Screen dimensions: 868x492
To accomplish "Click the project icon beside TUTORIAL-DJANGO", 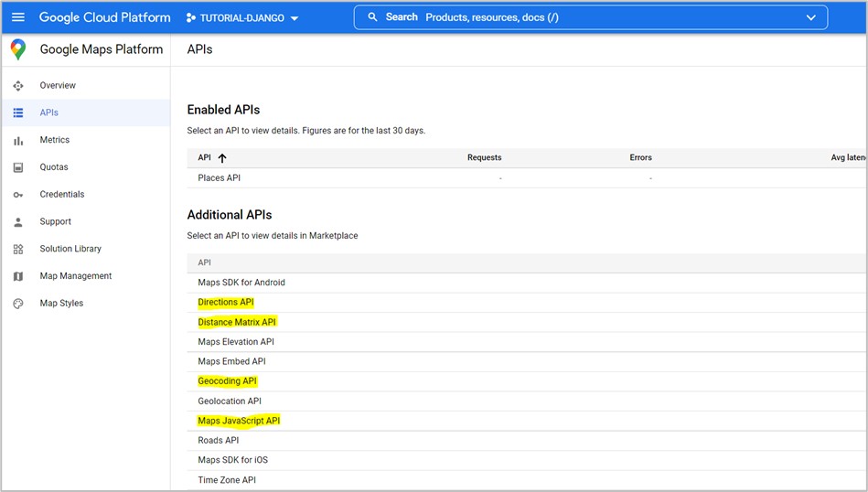I will (x=191, y=17).
